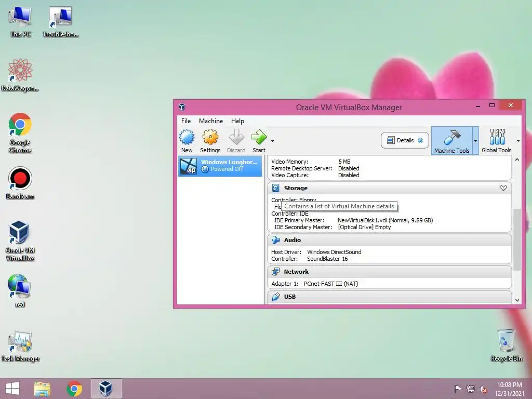Click the Action Center flag tray icon
The image size is (532, 399).
click(x=458, y=389)
